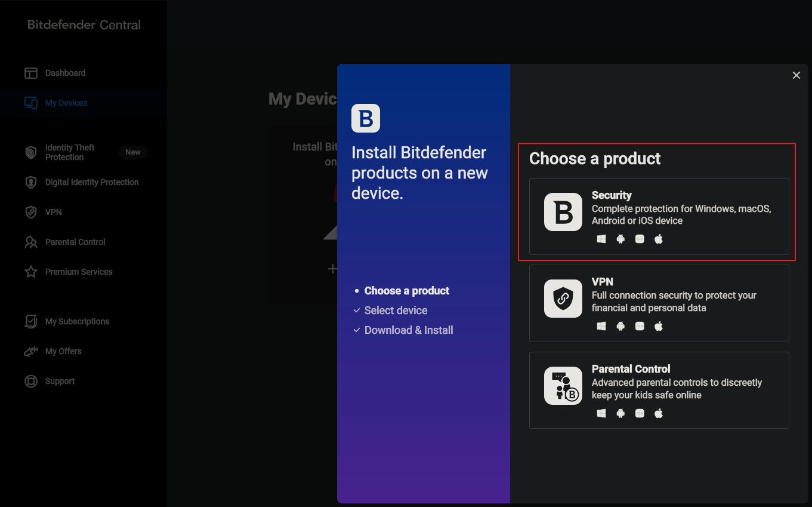812x507 pixels.
Task: Select My Devices in the sidebar
Action: [x=66, y=103]
